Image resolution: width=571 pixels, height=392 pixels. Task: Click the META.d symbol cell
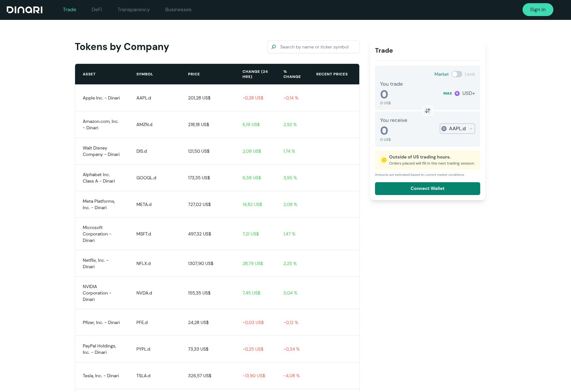pyautogui.click(x=144, y=204)
